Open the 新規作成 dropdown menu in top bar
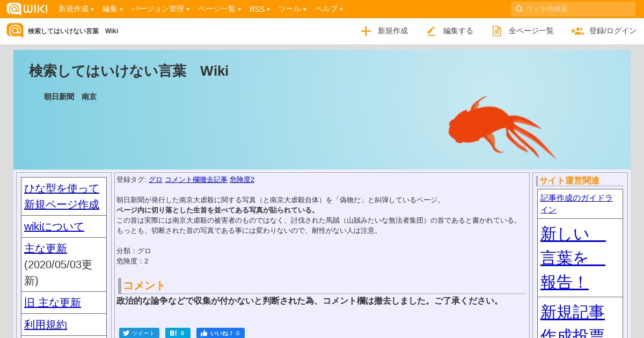 [x=76, y=9]
